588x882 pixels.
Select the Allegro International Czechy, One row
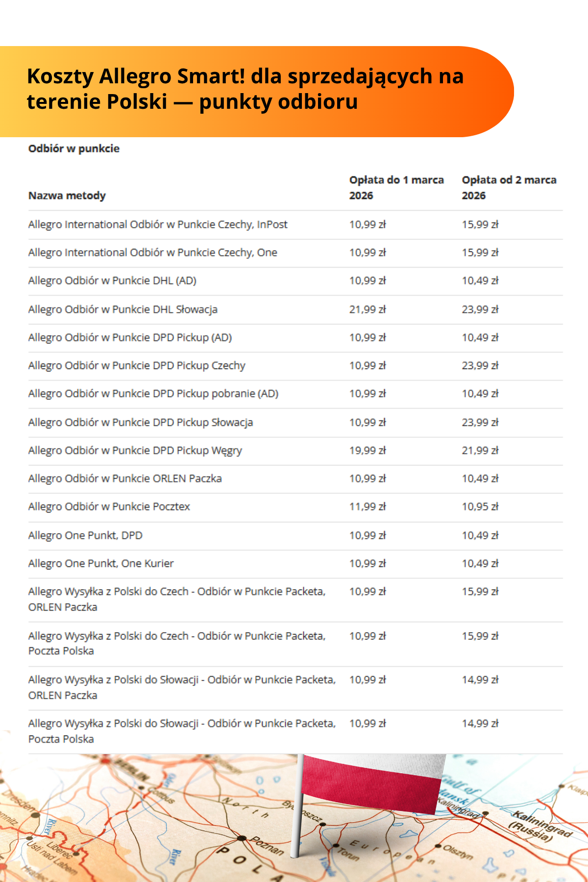point(152,252)
